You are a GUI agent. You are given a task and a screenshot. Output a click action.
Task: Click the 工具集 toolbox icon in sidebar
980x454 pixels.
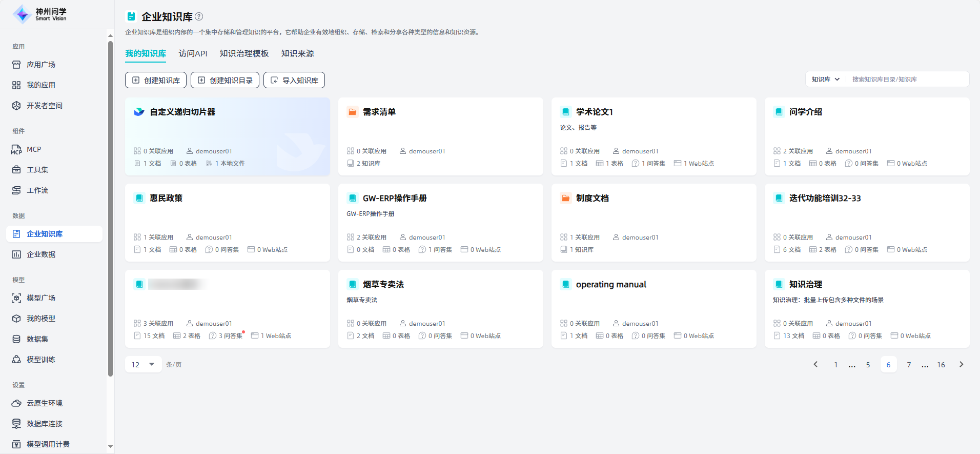click(x=16, y=170)
